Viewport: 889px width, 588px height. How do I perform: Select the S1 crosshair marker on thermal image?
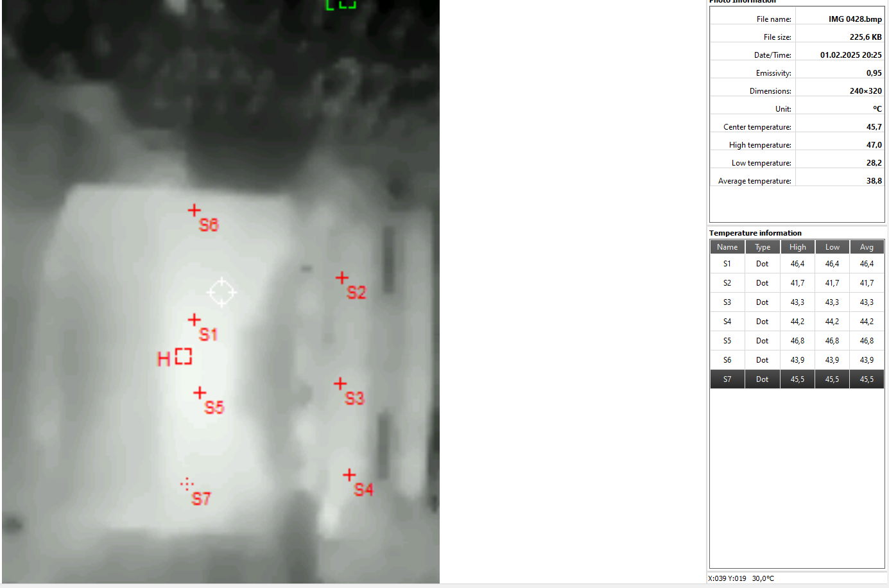[x=194, y=319]
